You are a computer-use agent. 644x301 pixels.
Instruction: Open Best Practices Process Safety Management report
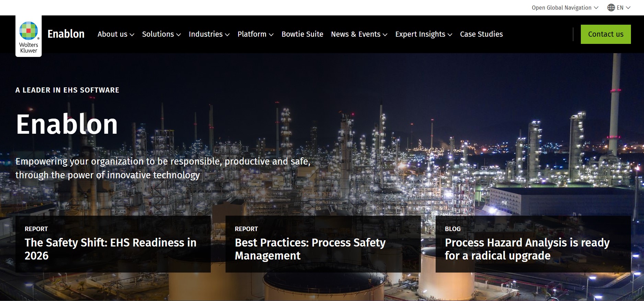point(323,244)
